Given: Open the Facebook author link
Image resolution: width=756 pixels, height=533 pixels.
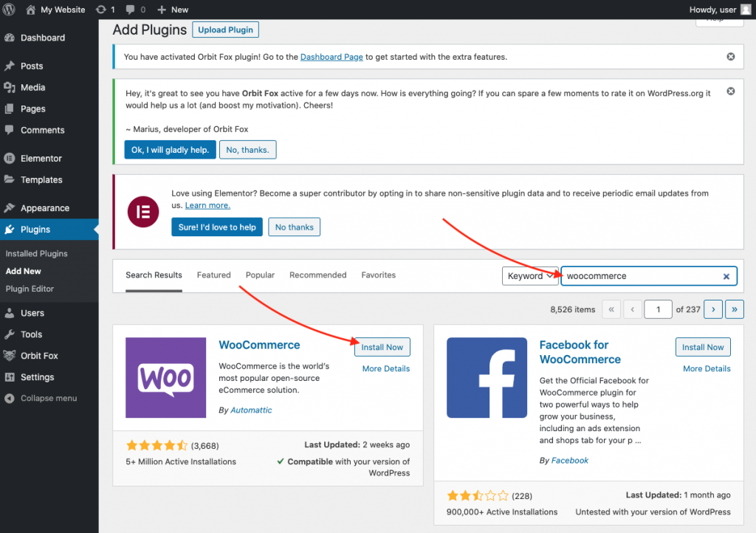Looking at the screenshot, I should point(570,460).
